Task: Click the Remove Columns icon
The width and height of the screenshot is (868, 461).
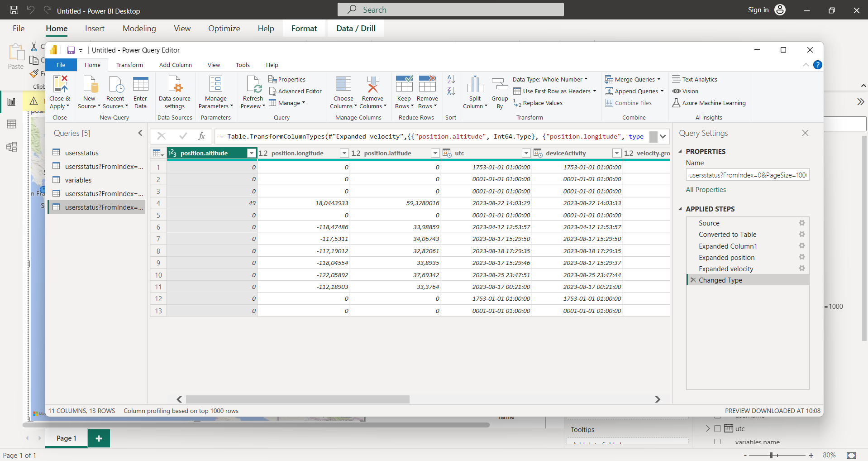Action: pos(372,85)
